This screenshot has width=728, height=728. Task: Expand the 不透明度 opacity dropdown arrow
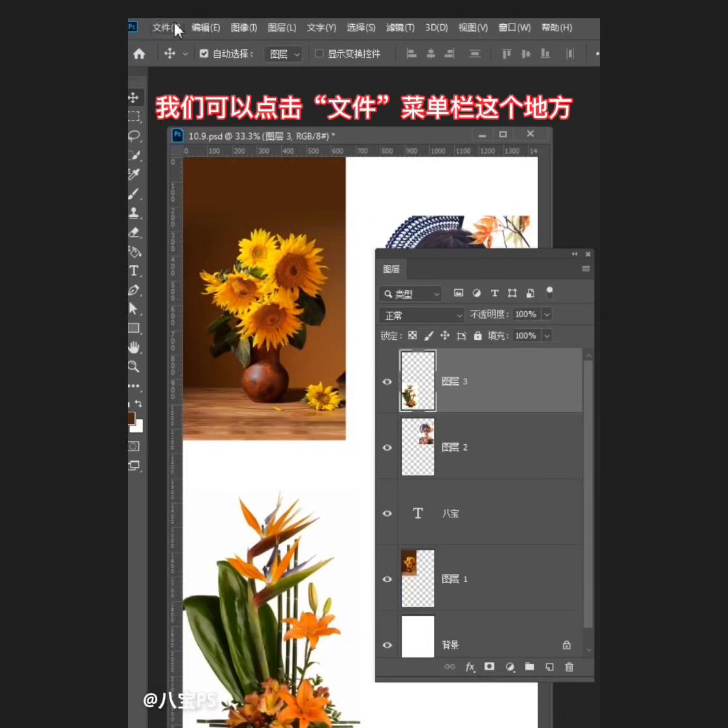tap(547, 314)
